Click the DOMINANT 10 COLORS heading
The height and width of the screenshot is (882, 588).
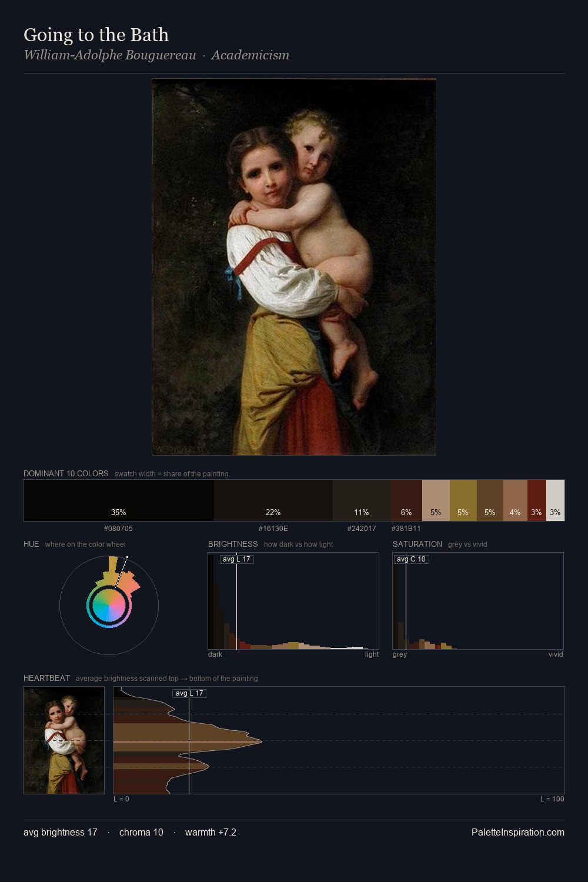coord(66,473)
